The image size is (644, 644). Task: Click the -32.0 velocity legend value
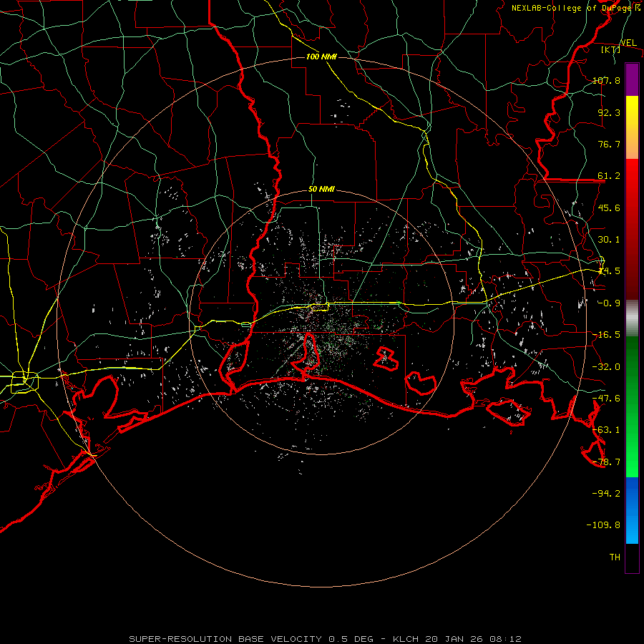click(606, 367)
